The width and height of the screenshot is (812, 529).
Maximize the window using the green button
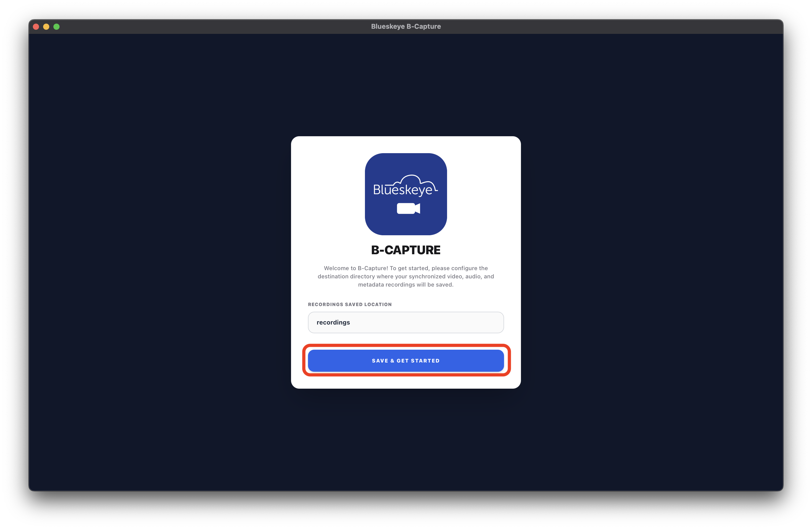(57, 27)
